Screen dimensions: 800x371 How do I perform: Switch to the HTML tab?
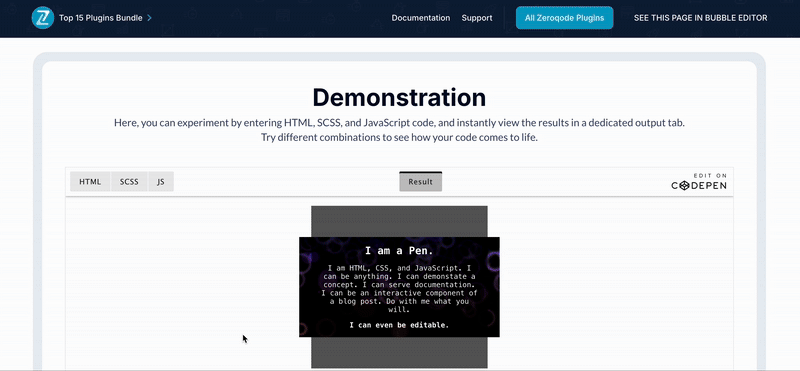(90, 182)
